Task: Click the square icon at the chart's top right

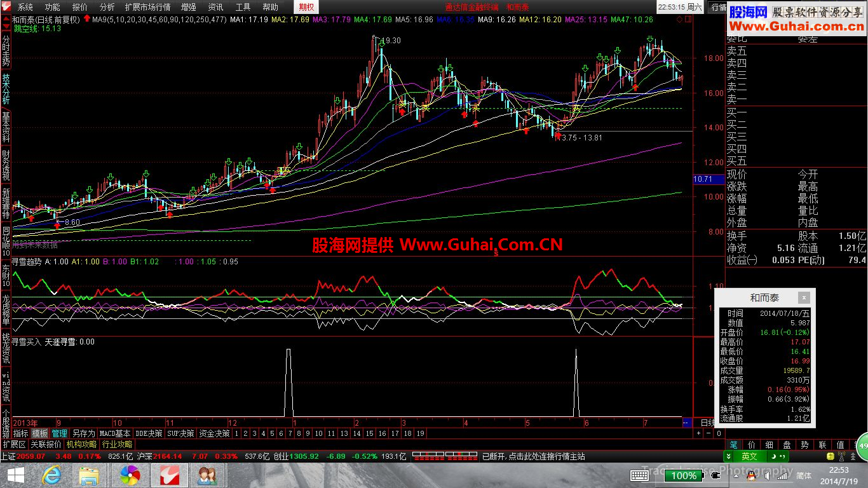Action: click(x=688, y=19)
